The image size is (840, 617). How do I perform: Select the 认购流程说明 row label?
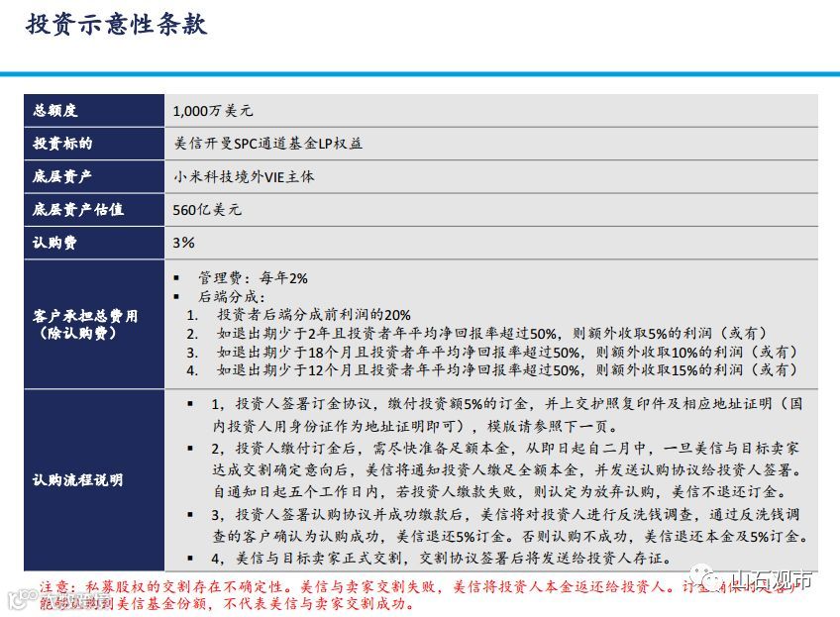(77, 480)
